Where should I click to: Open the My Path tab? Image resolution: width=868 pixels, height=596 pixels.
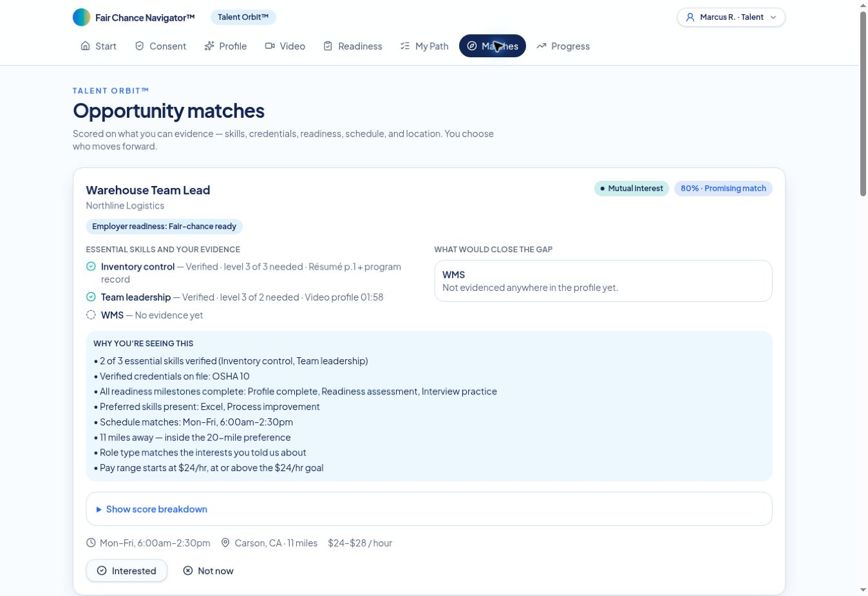click(424, 46)
